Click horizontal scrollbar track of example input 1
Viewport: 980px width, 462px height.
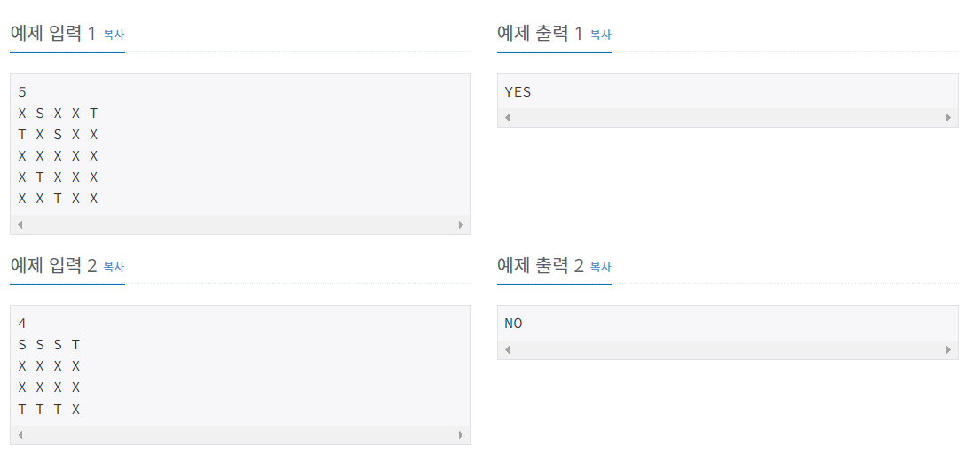pos(241,224)
